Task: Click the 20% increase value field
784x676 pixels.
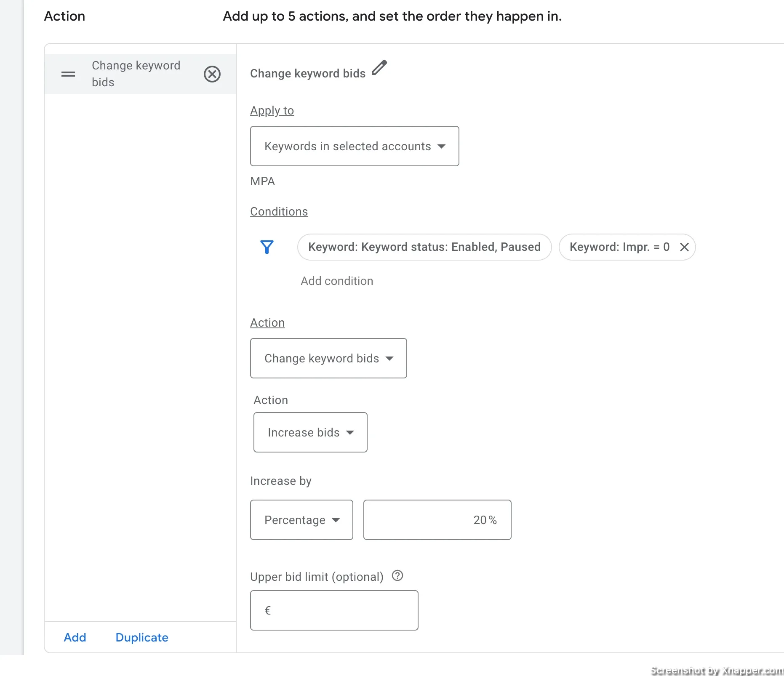Action: pyautogui.click(x=437, y=520)
